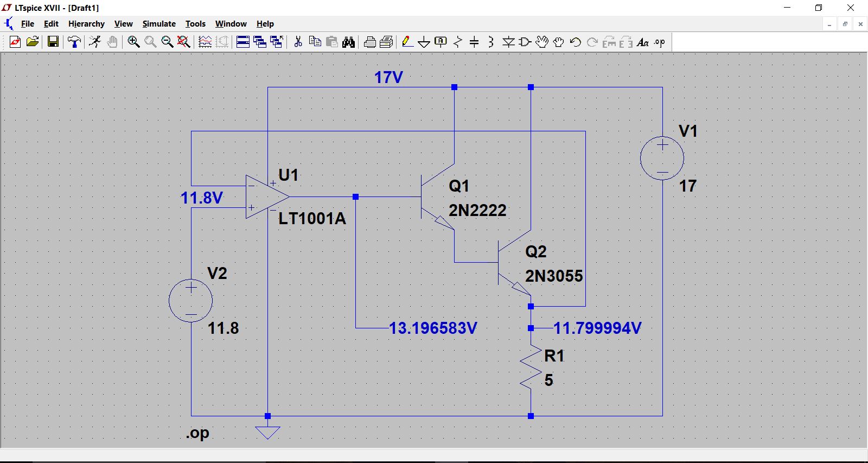This screenshot has height=463, width=868.
Task: Click the V1 voltage source symbol
Action: tap(662, 158)
